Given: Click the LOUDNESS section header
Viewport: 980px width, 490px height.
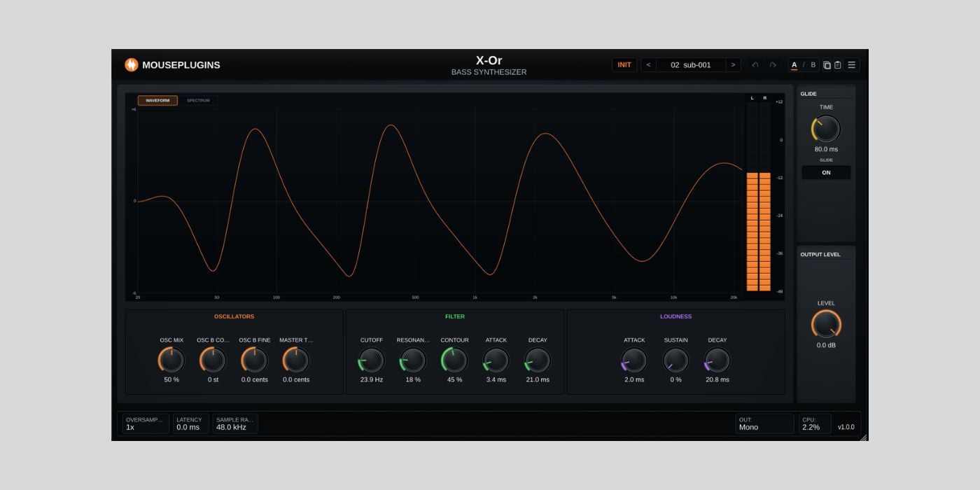Looking at the screenshot, I should point(675,316).
